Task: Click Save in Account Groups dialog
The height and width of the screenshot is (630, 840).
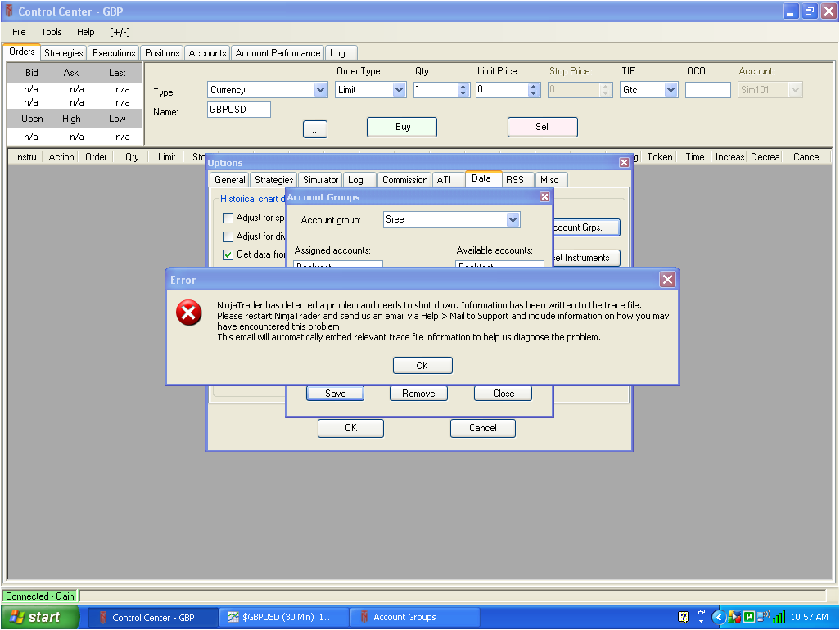Action: 336,394
